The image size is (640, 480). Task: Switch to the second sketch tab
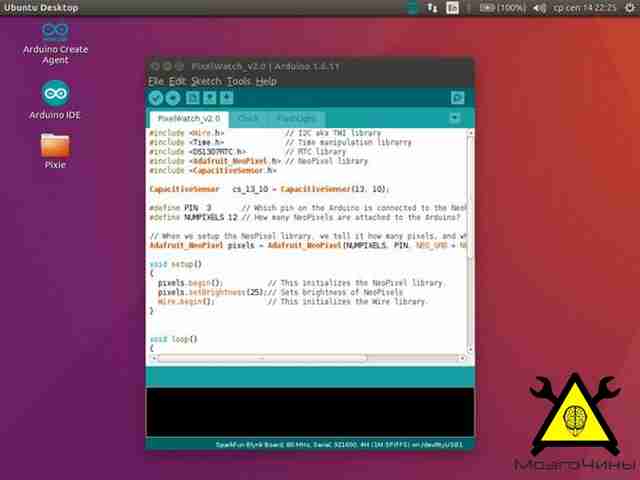248,119
